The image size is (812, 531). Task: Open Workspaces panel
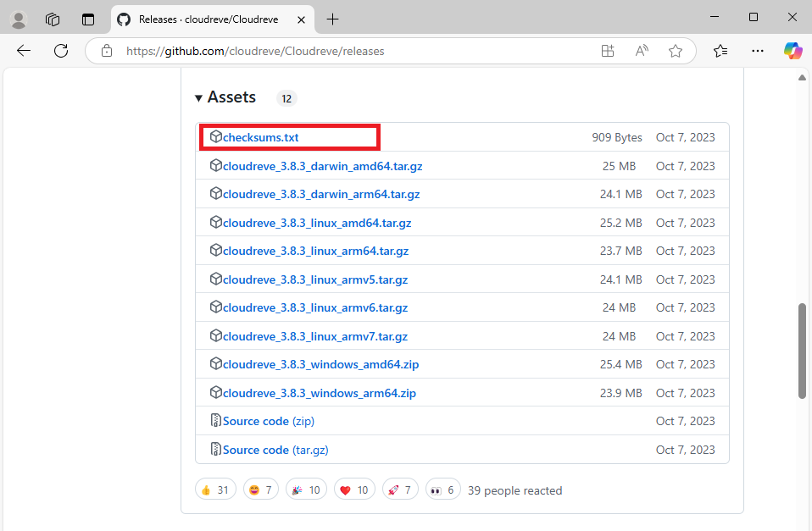53,19
